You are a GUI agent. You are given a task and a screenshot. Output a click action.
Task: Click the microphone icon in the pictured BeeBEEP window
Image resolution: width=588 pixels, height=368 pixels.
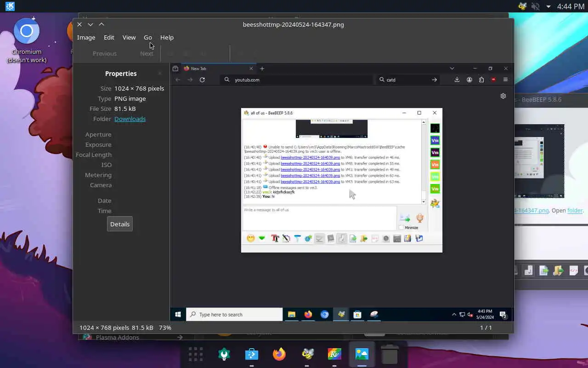419,218
